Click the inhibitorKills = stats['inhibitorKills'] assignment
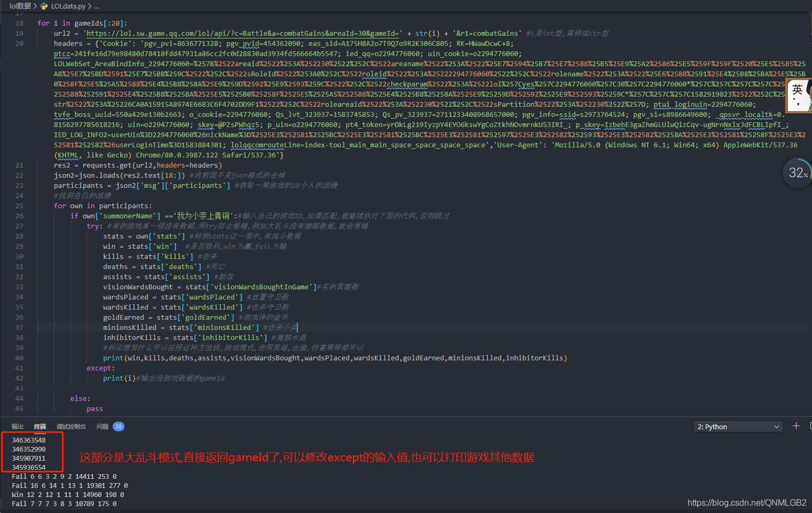The width and height of the screenshot is (812, 513). [x=185, y=337]
